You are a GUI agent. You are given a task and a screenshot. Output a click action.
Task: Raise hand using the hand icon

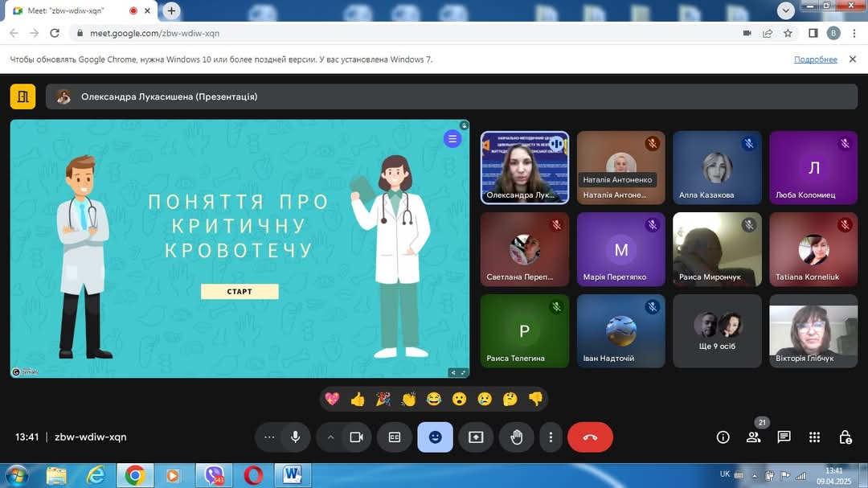517,437
